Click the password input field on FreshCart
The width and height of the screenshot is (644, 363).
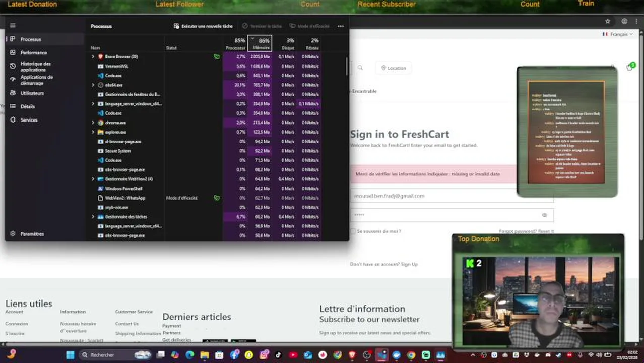(x=452, y=215)
